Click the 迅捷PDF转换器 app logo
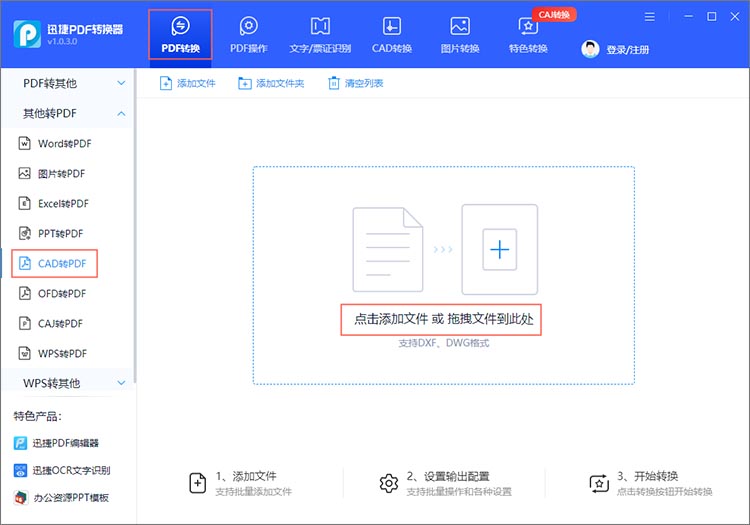The width and height of the screenshot is (750, 525). 27,34
